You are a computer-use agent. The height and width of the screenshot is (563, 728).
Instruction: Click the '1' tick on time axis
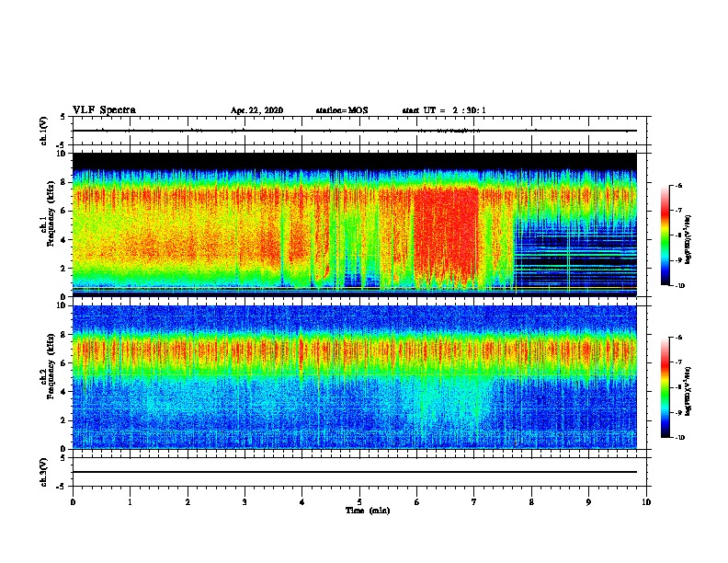click(130, 502)
